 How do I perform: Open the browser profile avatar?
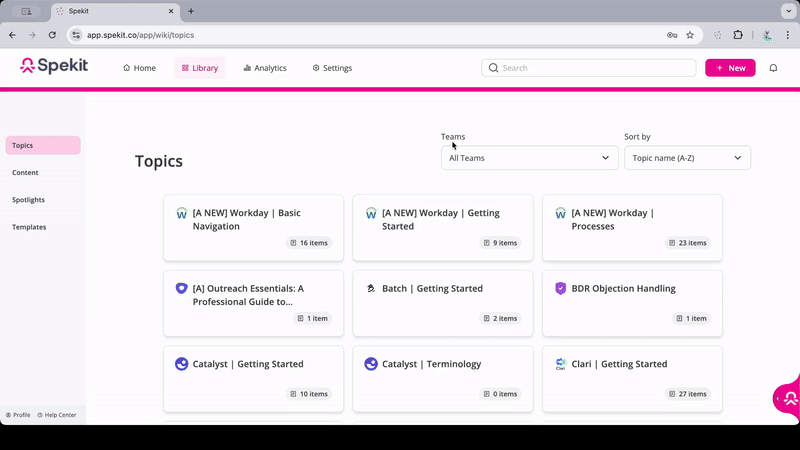point(767,35)
